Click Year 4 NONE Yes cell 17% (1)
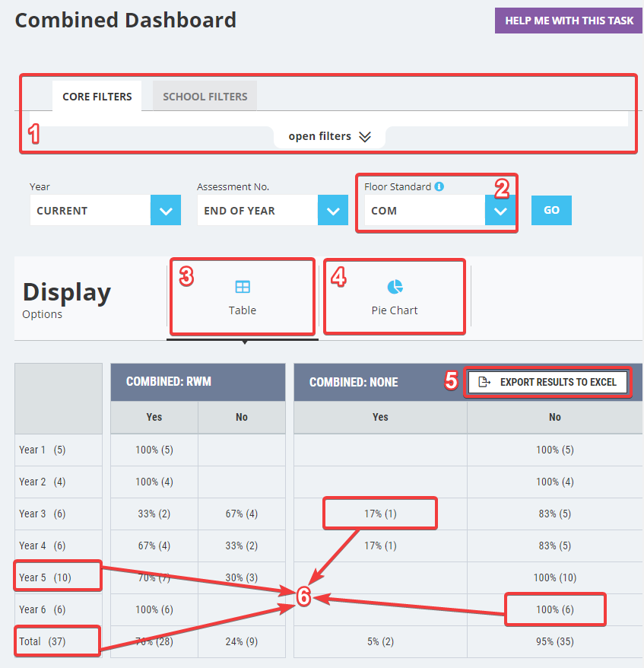644x668 pixels. pos(380,546)
